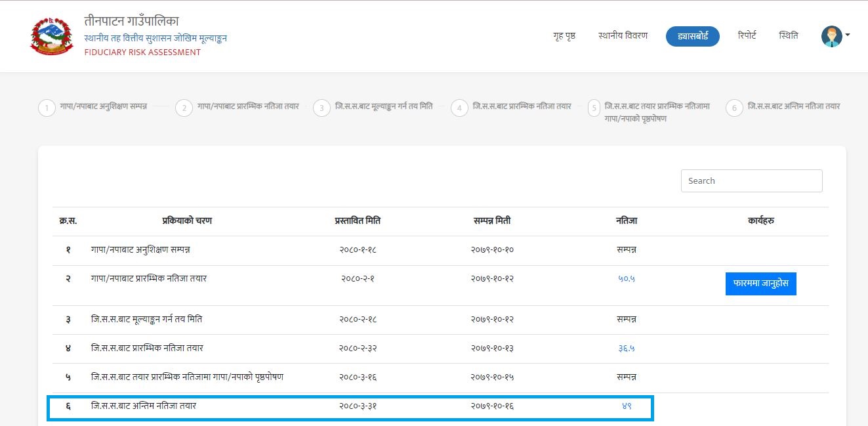Click the Nepal government emblem logo
This screenshot has height=426, width=868.
click(x=52, y=36)
